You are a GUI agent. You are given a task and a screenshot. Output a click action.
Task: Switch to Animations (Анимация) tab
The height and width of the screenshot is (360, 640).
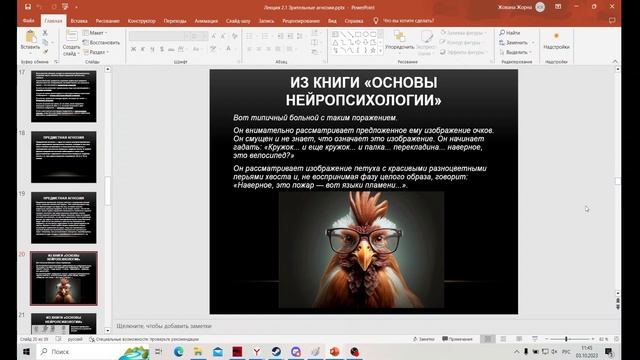pos(206,20)
